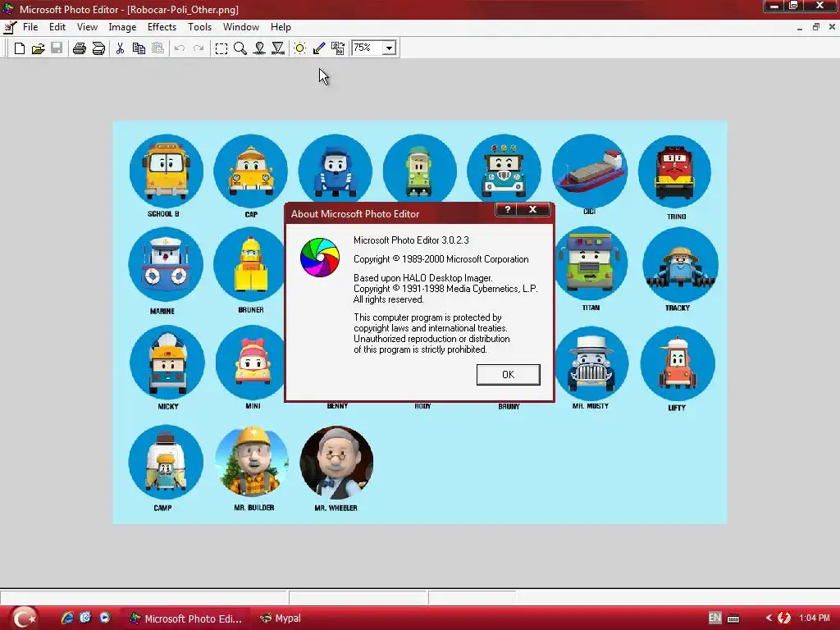The image size is (840, 630).
Task: Click the Cap taxi character image
Action: pyautogui.click(x=251, y=171)
